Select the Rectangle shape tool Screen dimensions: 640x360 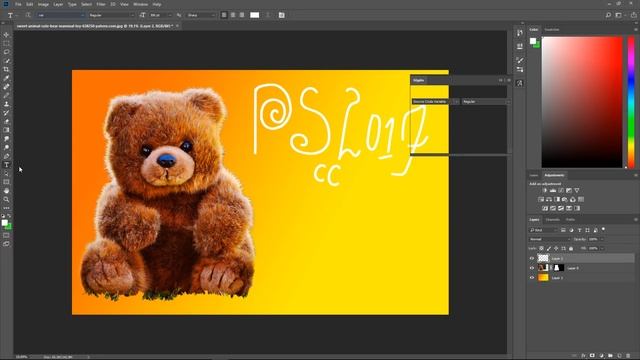(6, 182)
